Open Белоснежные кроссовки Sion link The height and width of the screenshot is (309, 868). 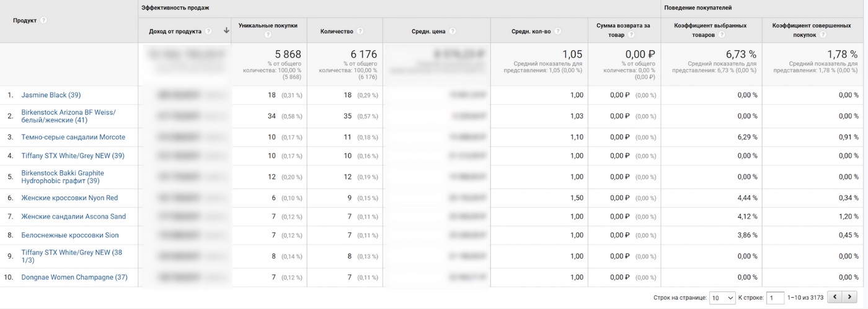pyautogui.click(x=70, y=235)
